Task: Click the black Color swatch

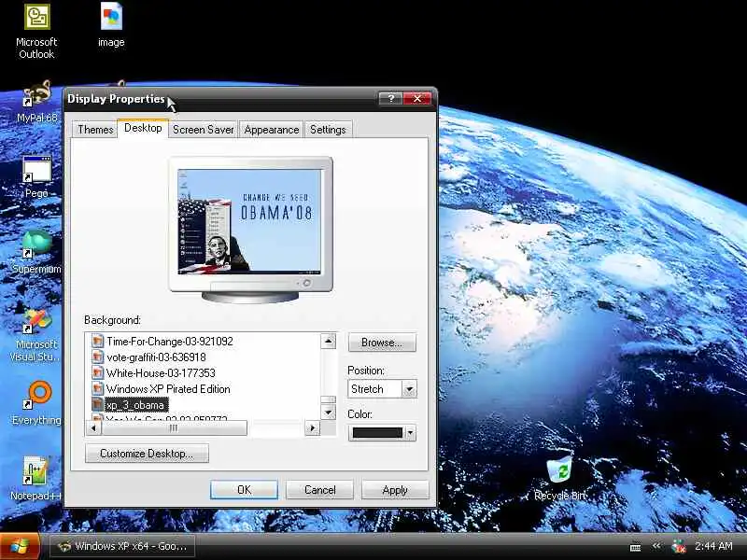Action: pos(377,433)
